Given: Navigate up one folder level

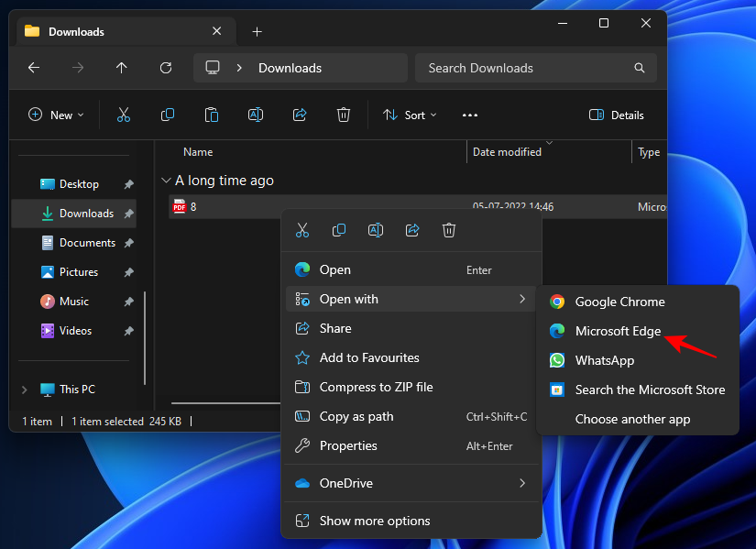Looking at the screenshot, I should tap(122, 68).
